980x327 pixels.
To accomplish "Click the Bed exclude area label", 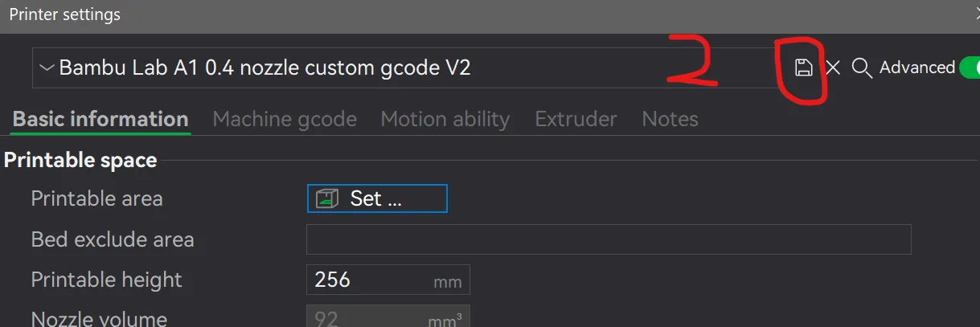I will [113, 239].
